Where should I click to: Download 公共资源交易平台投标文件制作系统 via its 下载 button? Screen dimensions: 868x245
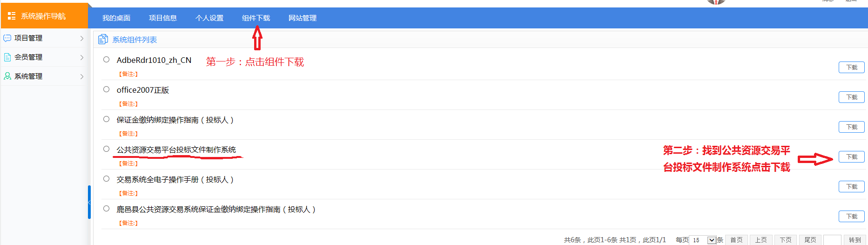pos(852,157)
